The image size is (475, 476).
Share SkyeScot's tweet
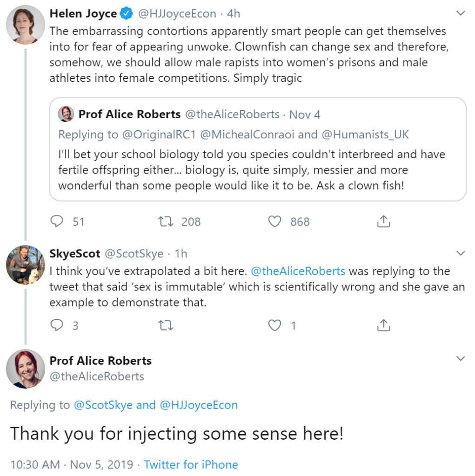[383, 325]
